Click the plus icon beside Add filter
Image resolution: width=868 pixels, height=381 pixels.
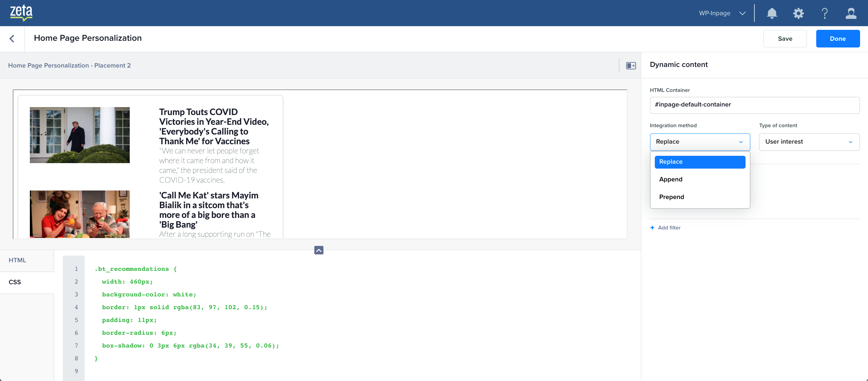tap(652, 228)
